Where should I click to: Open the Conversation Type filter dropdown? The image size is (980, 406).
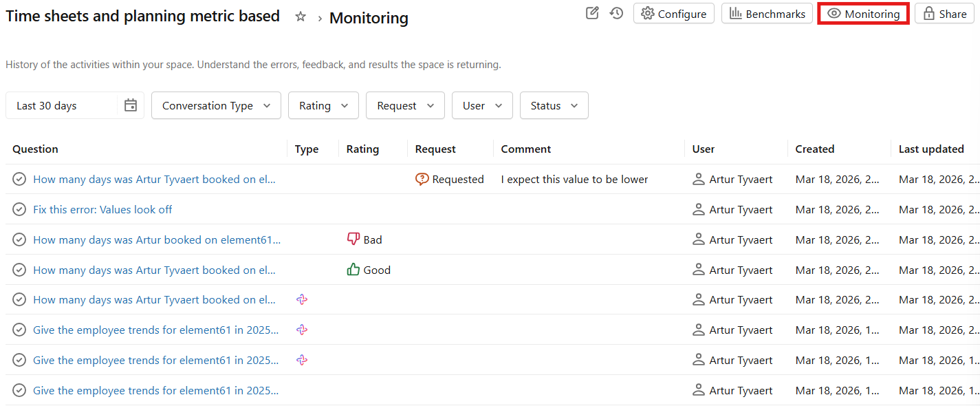click(216, 105)
